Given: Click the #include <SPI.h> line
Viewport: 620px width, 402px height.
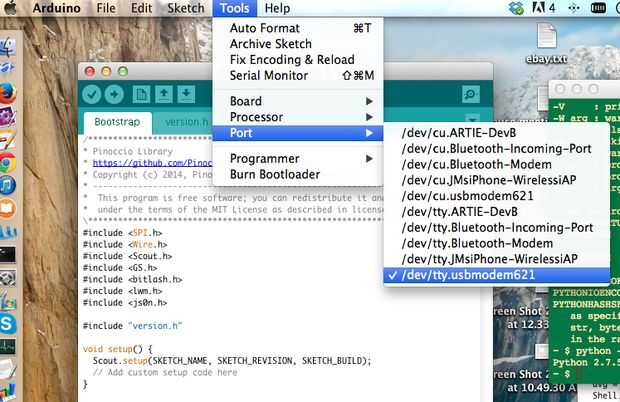Looking at the screenshot, I should click(123, 233).
